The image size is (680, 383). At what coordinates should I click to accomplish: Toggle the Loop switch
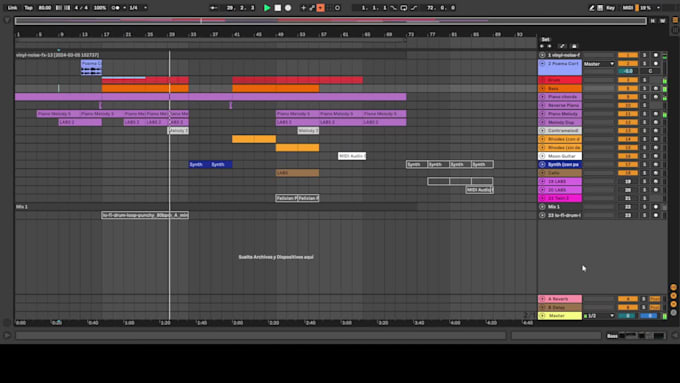coord(404,8)
